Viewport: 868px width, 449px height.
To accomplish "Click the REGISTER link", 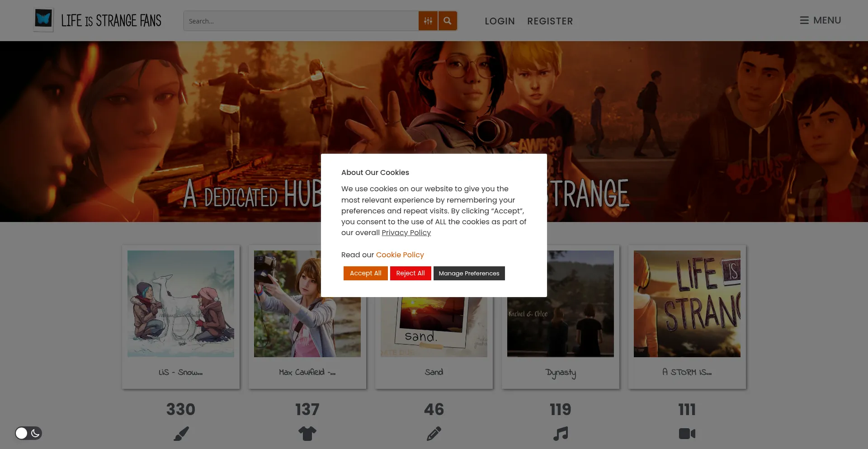I will pyautogui.click(x=550, y=21).
